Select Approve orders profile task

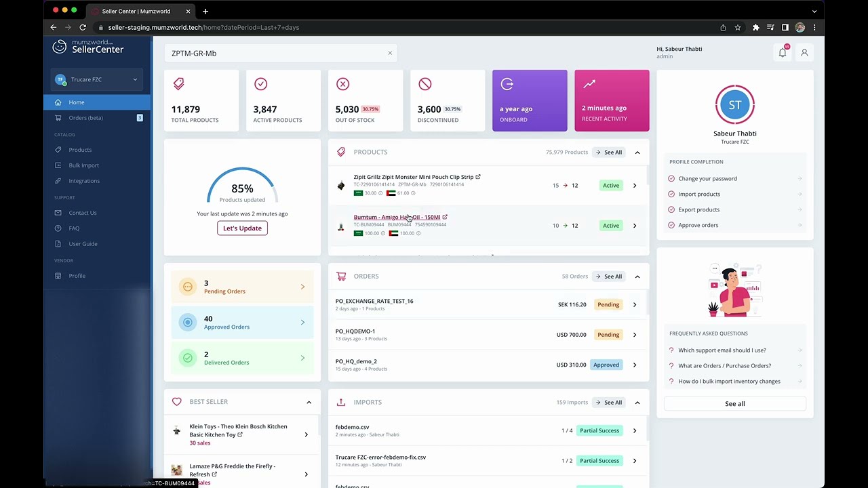coord(735,225)
